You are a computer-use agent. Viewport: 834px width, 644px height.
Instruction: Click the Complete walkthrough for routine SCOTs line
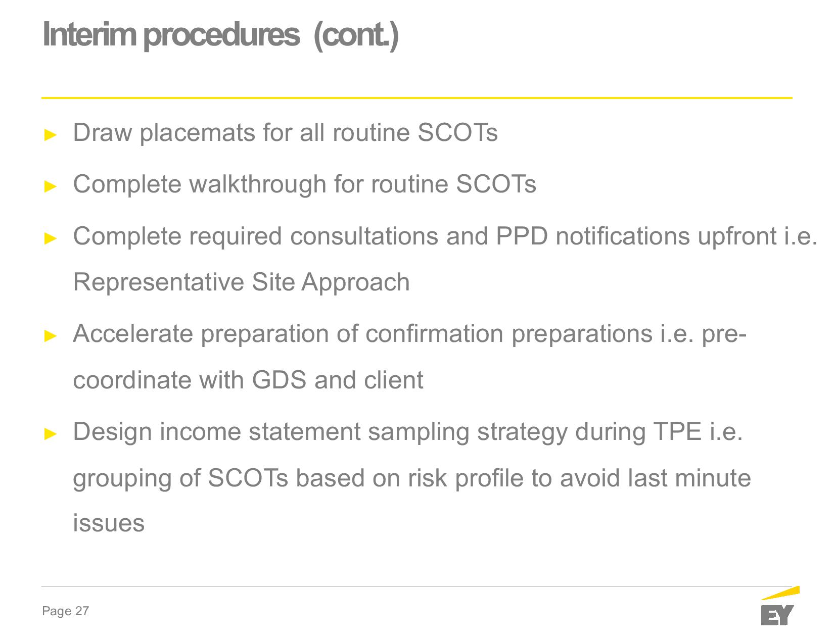pyautogui.click(x=305, y=184)
